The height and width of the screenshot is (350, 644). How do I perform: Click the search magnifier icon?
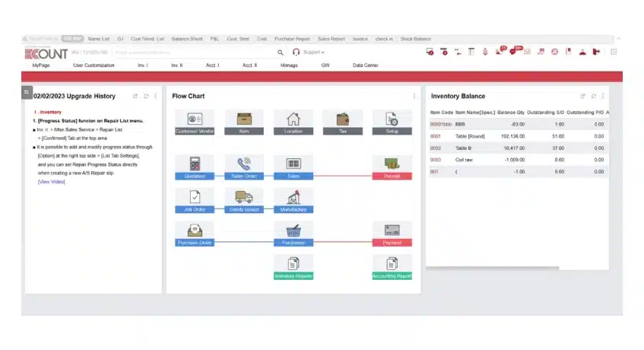pos(280,52)
